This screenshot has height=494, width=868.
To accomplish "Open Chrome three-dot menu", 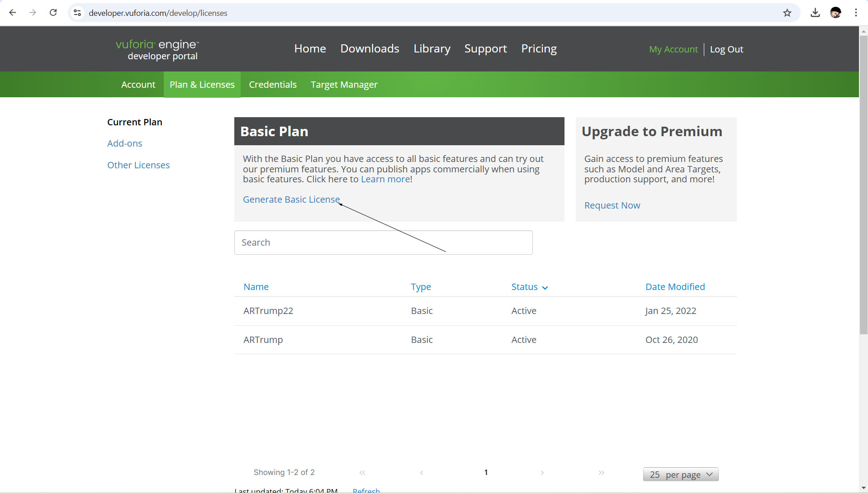I will 856,13.
